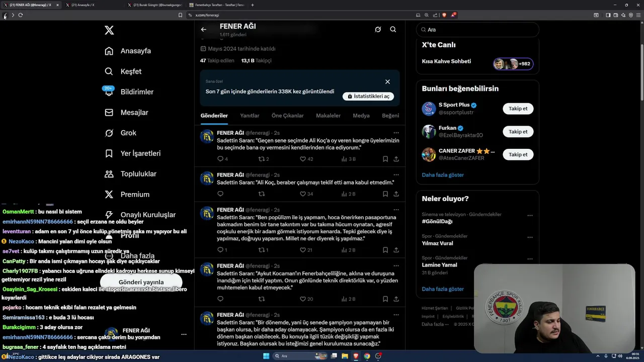Open Premium page

coord(127,195)
